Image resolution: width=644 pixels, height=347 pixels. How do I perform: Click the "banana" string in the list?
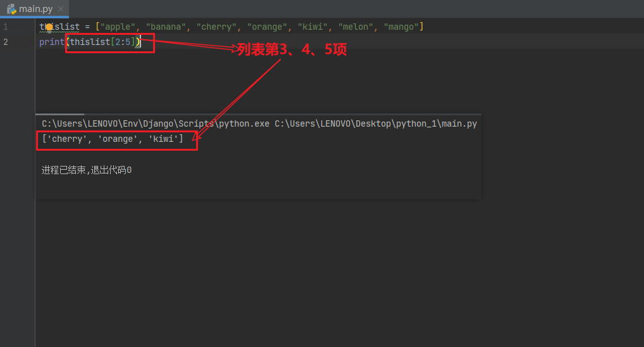click(x=166, y=27)
